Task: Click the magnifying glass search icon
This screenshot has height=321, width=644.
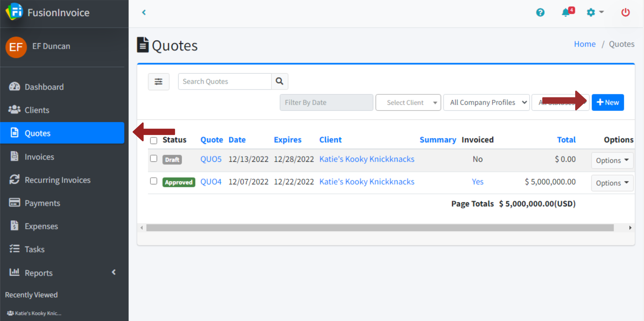Action: (x=279, y=81)
